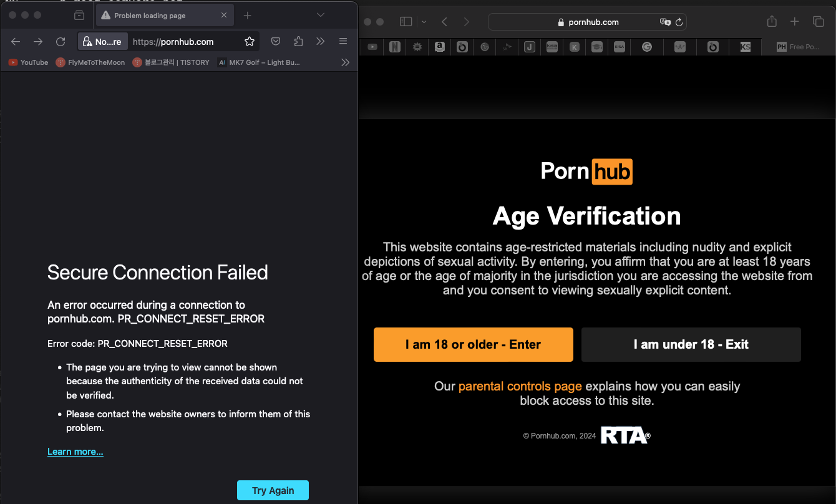Click the I am under 18 - Exit button
836x504 pixels.
[691, 344]
